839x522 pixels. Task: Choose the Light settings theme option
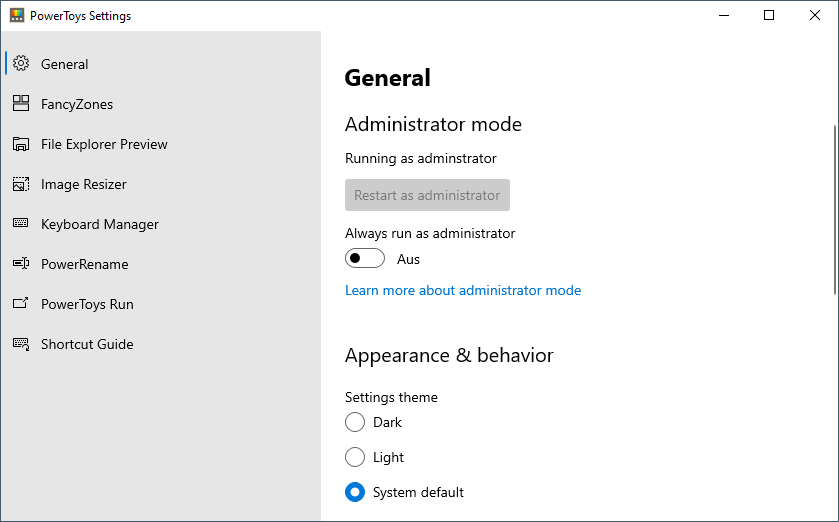point(355,457)
